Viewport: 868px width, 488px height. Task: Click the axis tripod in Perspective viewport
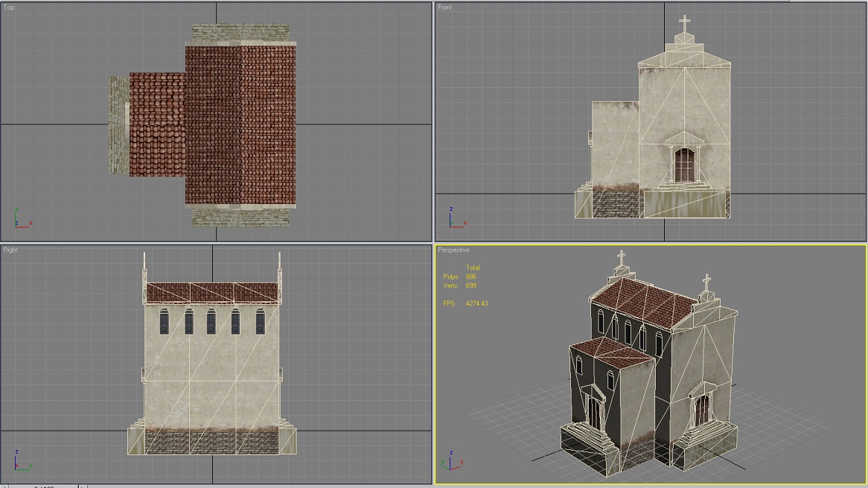click(453, 460)
